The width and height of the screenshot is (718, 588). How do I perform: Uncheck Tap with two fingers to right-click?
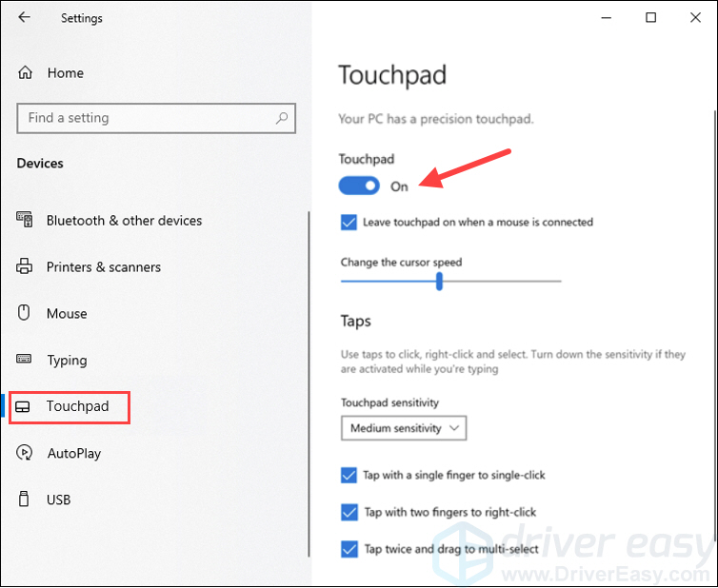[349, 512]
